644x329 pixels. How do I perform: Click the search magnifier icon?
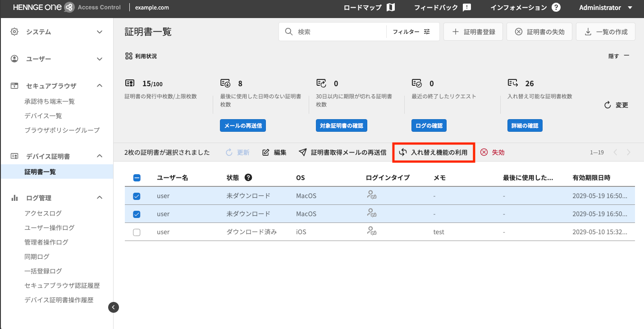pyautogui.click(x=289, y=32)
